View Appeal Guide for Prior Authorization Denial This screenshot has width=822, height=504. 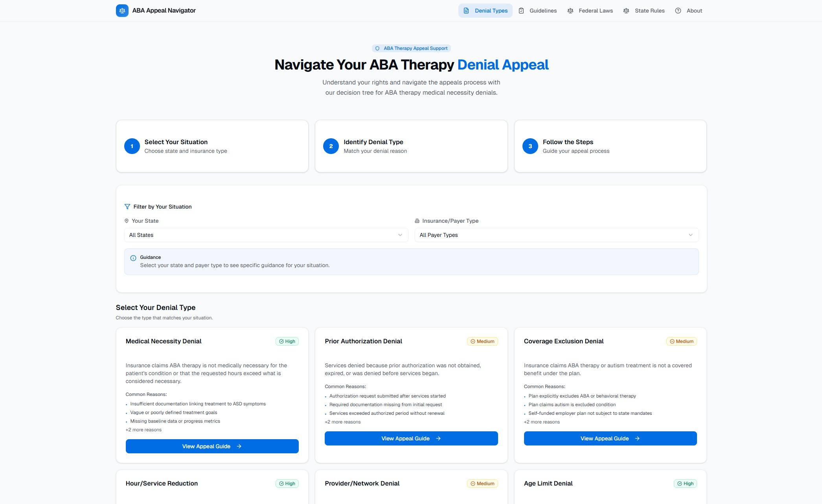pos(411,438)
